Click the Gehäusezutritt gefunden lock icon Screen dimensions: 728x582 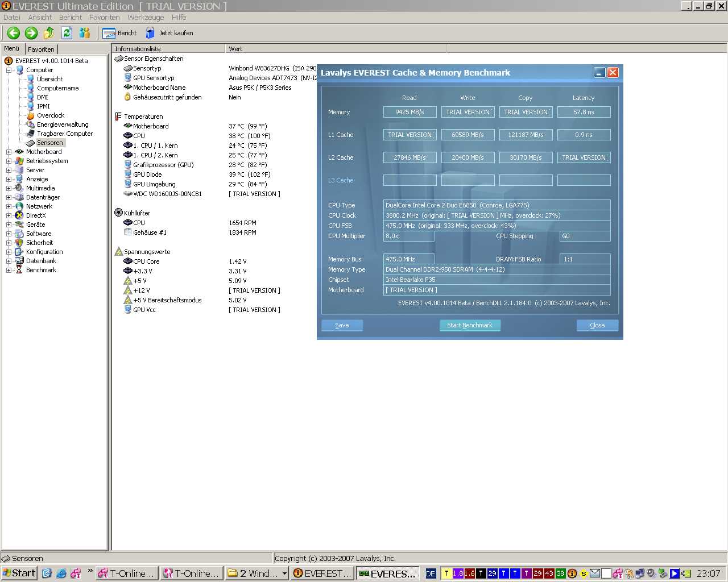tap(128, 97)
